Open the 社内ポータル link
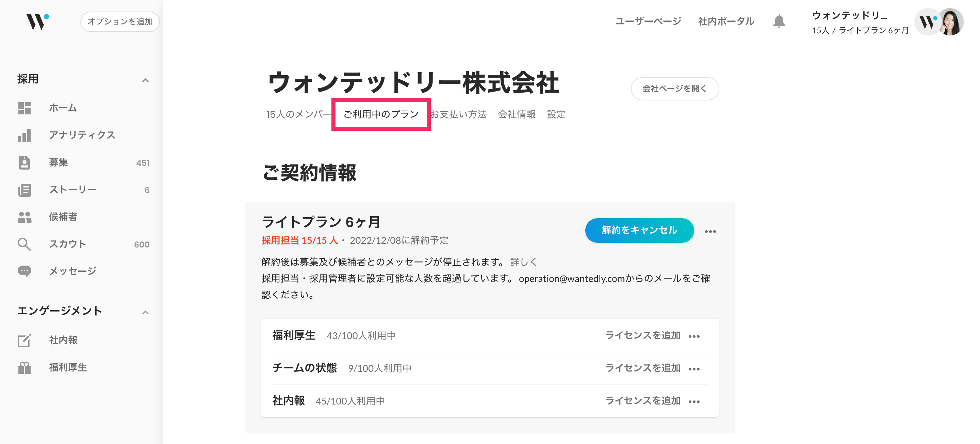 (x=726, y=21)
